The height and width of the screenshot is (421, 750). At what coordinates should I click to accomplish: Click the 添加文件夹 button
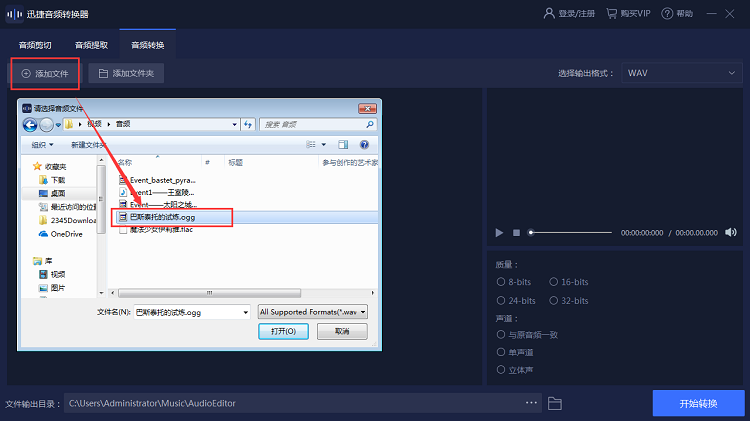126,73
